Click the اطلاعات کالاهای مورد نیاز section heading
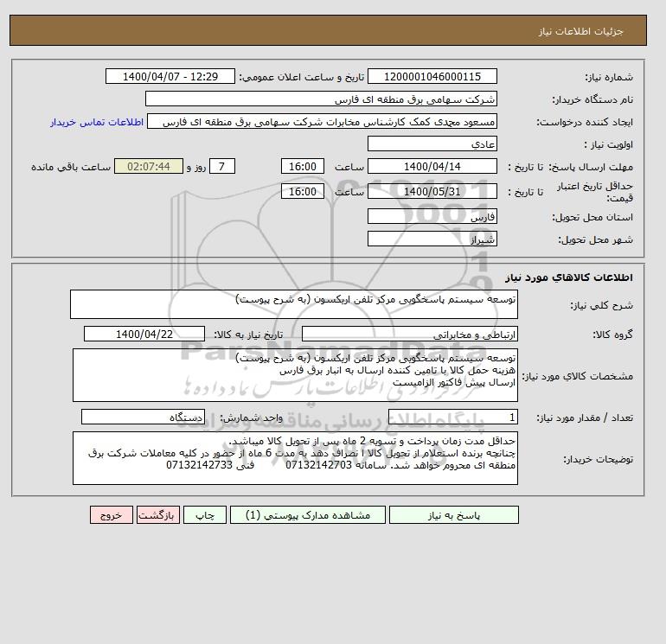The image size is (666, 644). click(x=569, y=277)
